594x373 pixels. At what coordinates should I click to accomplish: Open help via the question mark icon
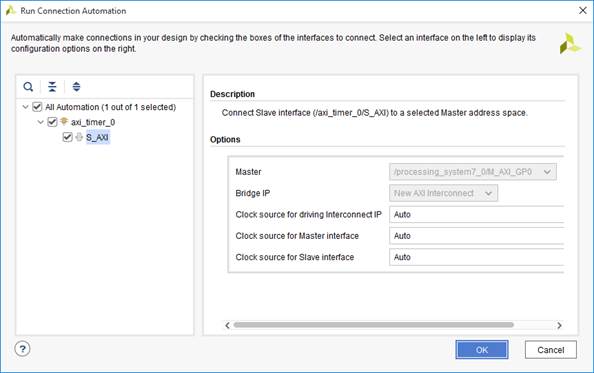pyautogui.click(x=22, y=349)
